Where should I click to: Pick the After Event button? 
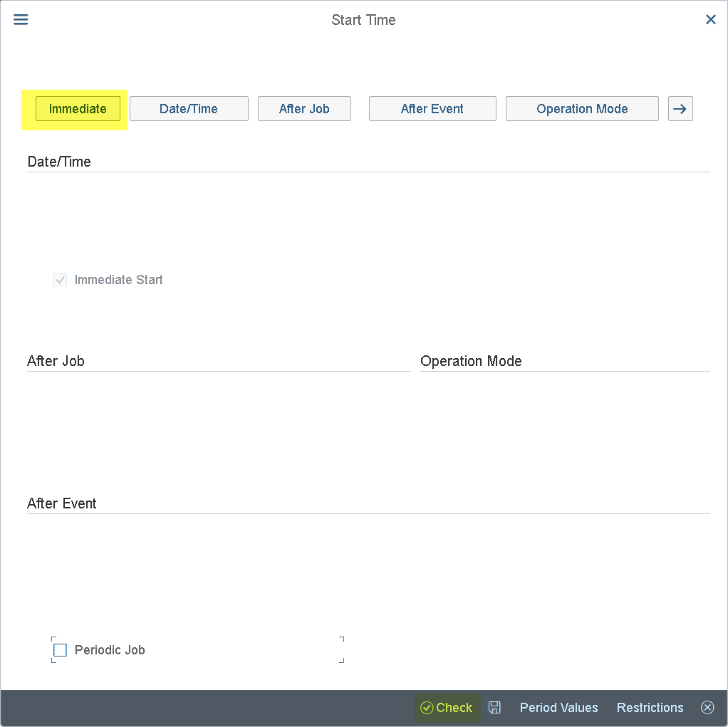tap(432, 109)
